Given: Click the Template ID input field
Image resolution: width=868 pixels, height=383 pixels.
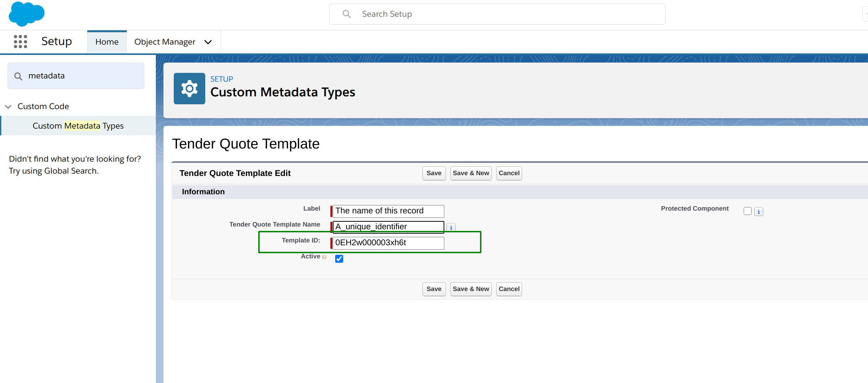Looking at the screenshot, I should pyautogui.click(x=388, y=243).
